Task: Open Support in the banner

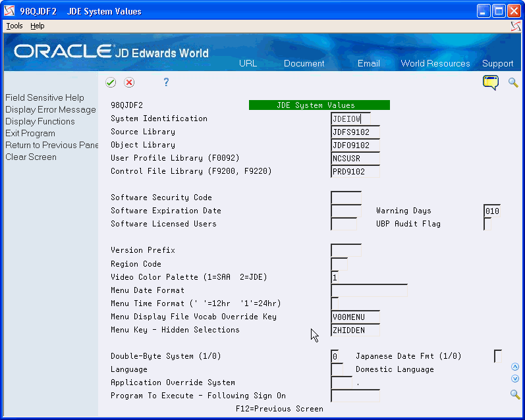Action: pos(497,64)
